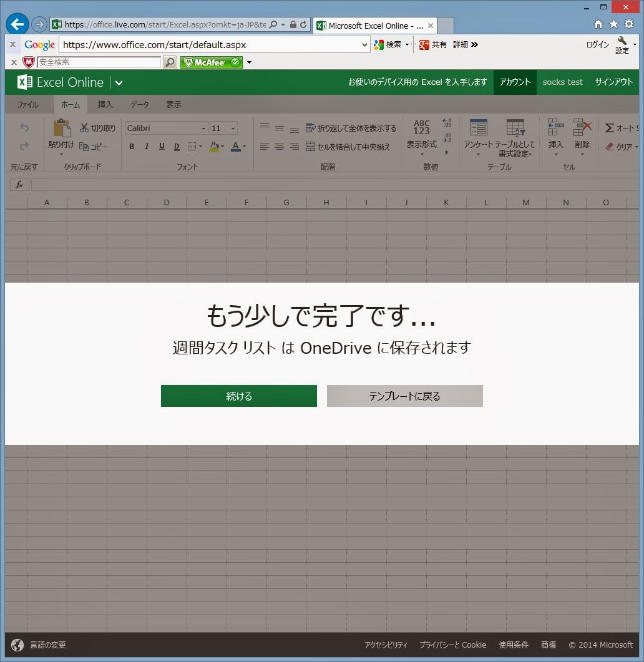Viewport: 644px width, 662px height.
Task: Click format as table icon
Action: click(x=515, y=127)
